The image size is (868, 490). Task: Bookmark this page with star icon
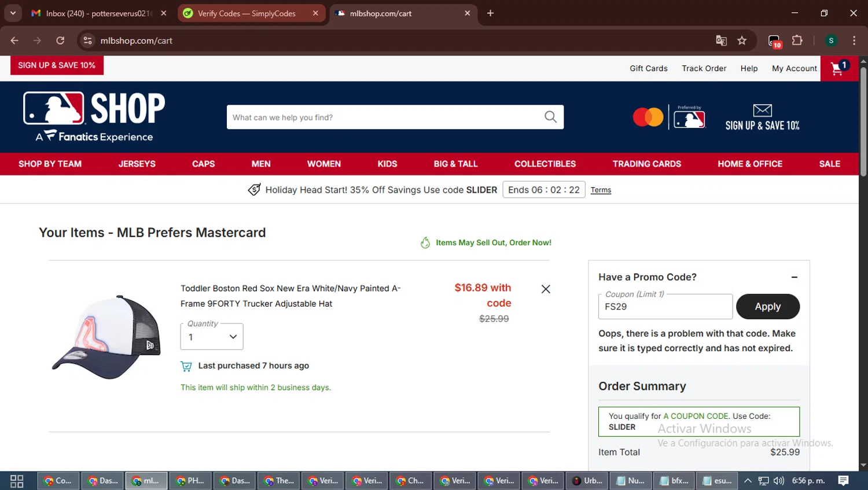pos(742,40)
